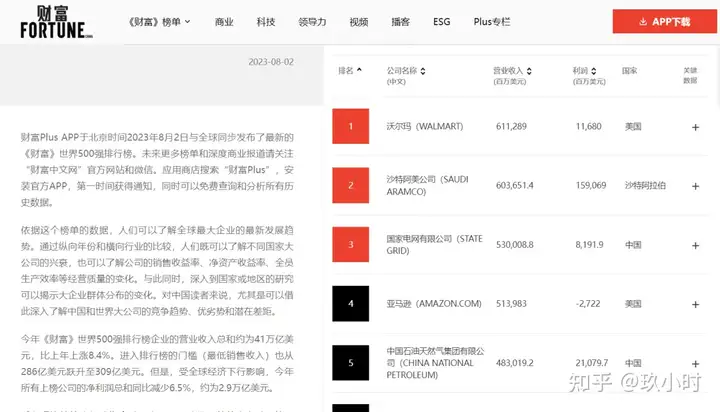Screen dimensions: 720x412
Task: Click the red rank 2 badge
Action: coord(351,185)
